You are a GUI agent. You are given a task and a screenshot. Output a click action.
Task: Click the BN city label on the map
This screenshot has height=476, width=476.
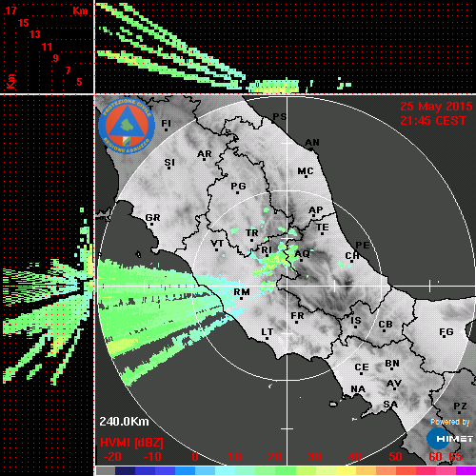point(392,364)
